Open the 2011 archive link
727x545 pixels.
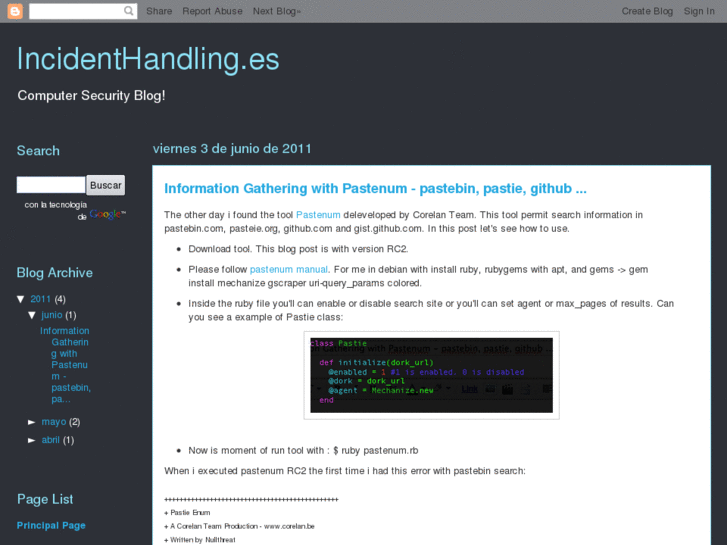pos(40,299)
